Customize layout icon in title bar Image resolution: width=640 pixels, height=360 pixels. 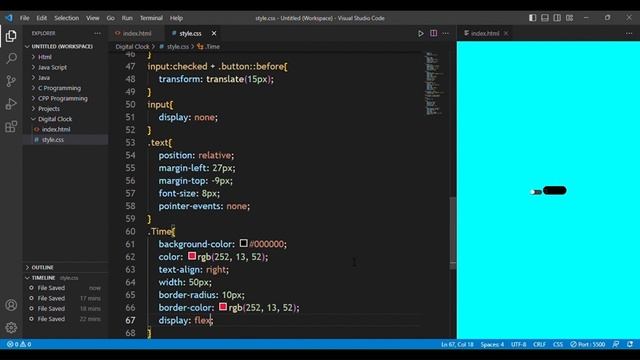click(569, 18)
